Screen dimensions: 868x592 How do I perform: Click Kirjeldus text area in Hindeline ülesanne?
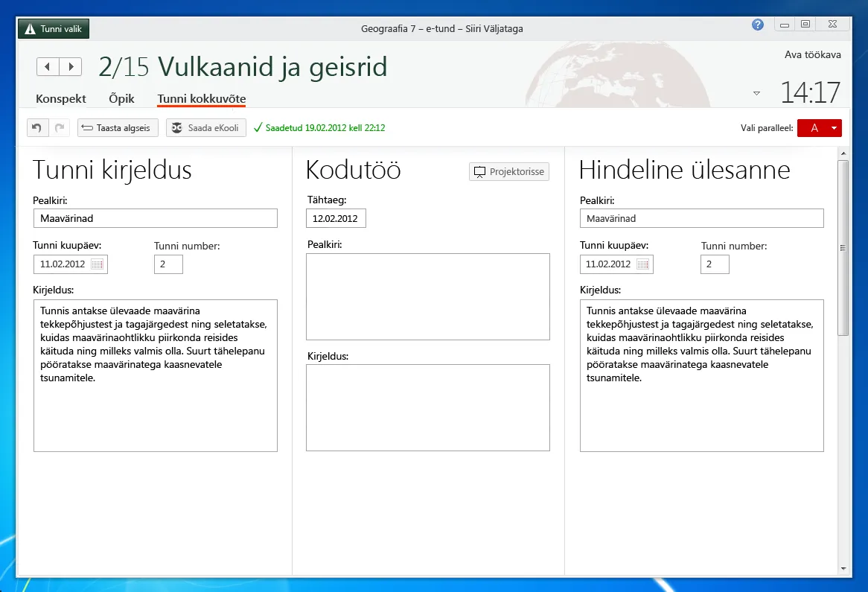(x=702, y=375)
